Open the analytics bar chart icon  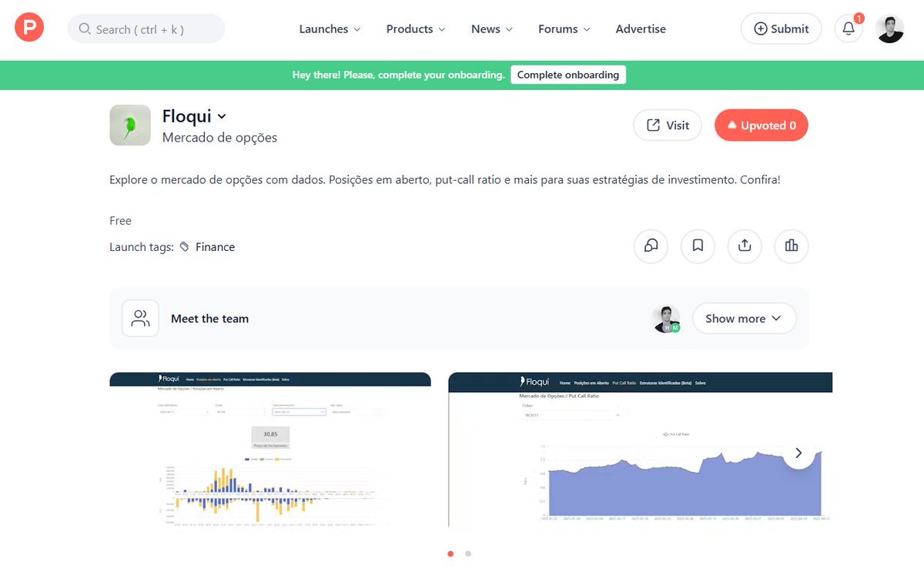point(791,246)
